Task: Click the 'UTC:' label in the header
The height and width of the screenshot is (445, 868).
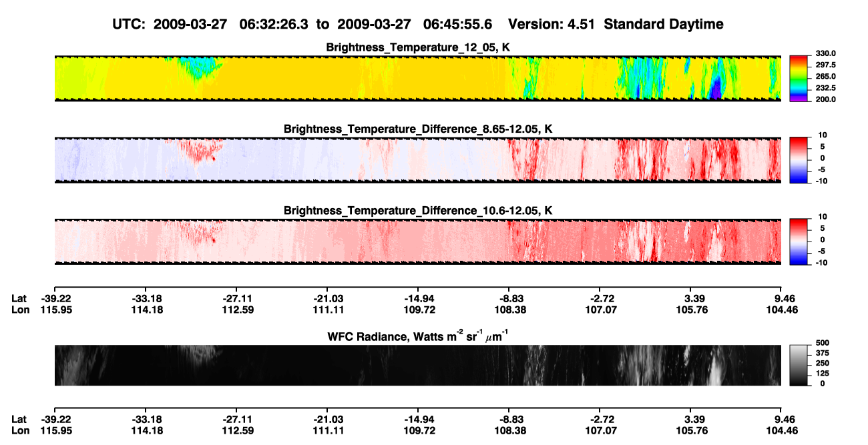Action: pos(130,24)
